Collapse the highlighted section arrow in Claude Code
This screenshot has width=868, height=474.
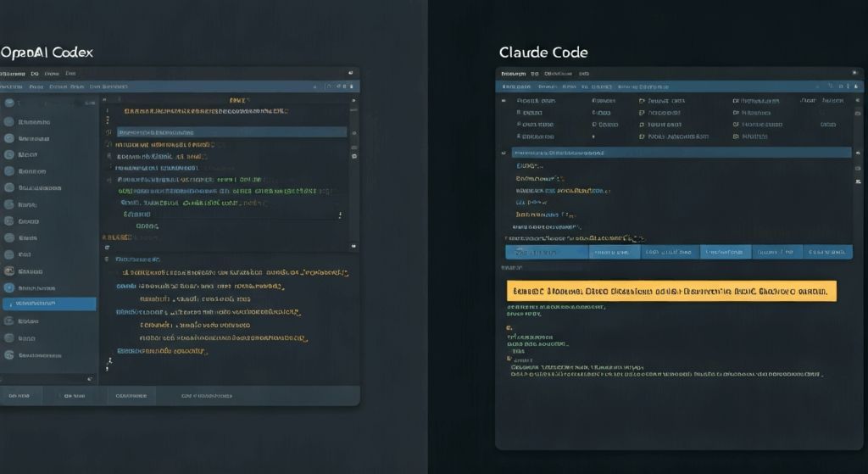tap(504, 153)
